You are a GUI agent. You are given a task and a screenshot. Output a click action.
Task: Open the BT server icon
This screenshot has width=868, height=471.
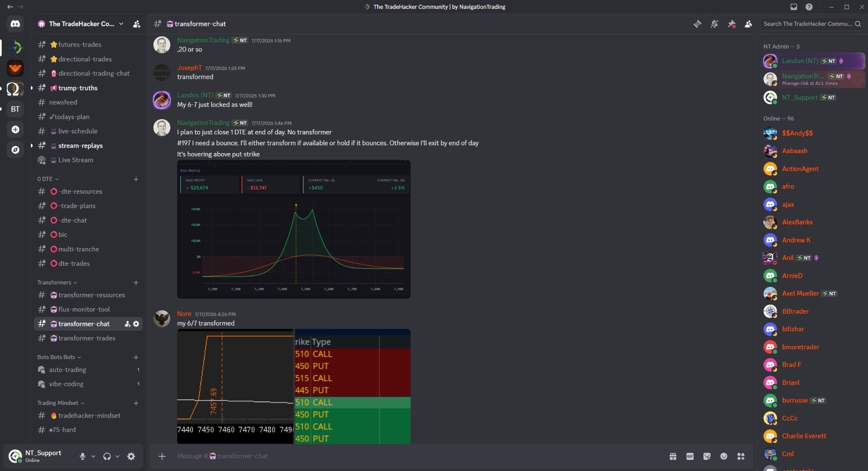(x=15, y=109)
